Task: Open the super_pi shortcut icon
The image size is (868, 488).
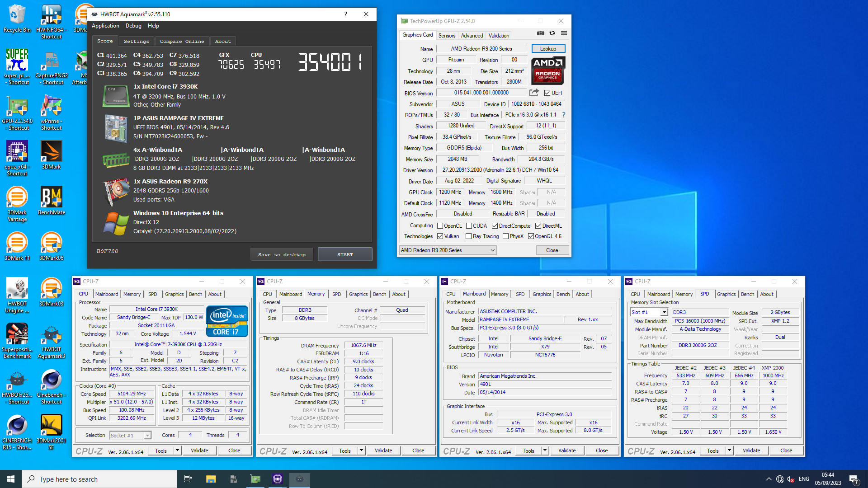Action: point(17,66)
